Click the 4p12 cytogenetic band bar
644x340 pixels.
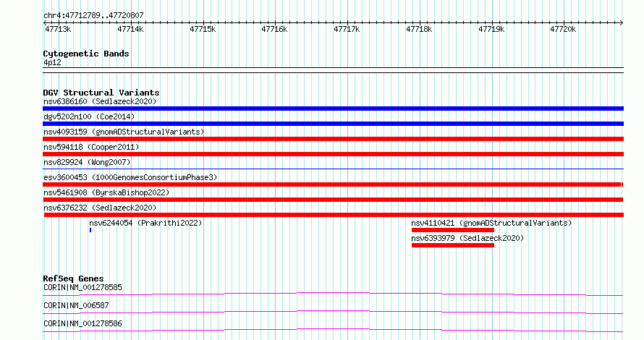(x=333, y=70)
